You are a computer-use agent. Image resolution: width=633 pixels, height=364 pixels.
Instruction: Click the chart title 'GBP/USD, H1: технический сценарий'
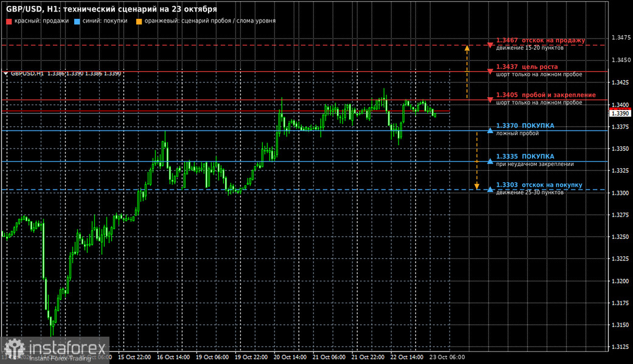pos(111,9)
